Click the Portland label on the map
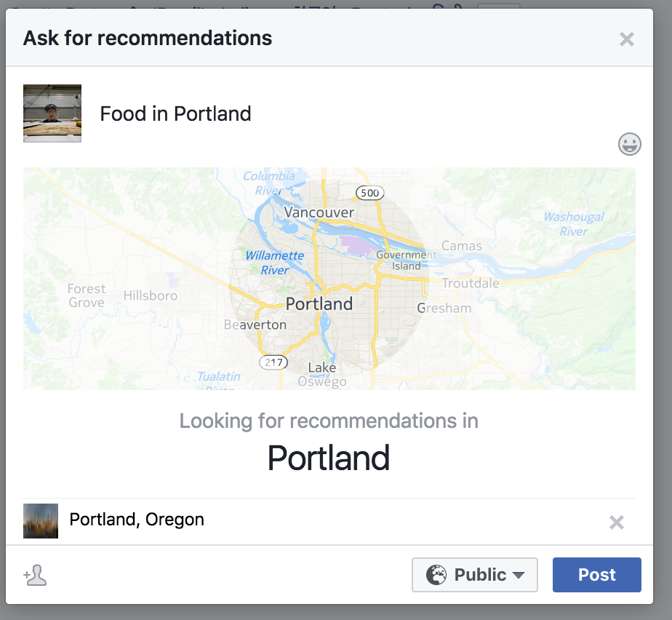This screenshot has height=620, width=672. tap(319, 303)
